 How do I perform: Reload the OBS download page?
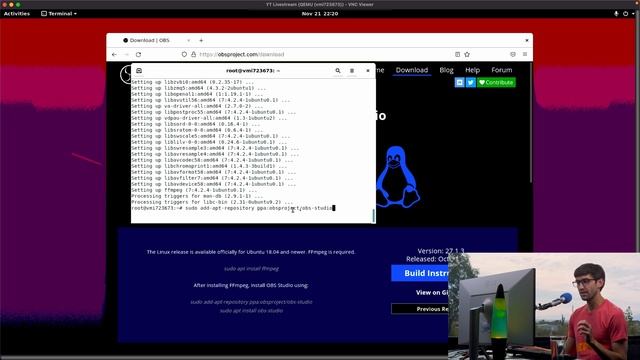pos(138,54)
